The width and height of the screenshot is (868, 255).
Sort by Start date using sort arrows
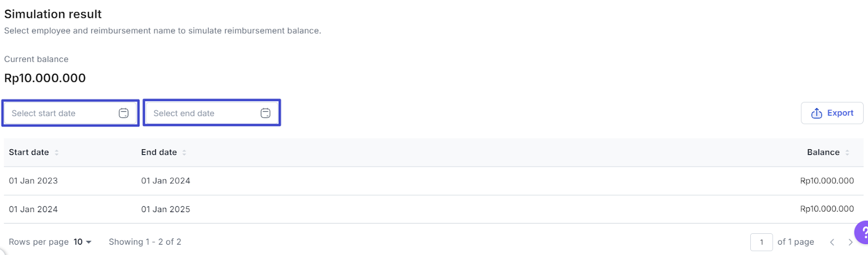pyautogui.click(x=56, y=152)
